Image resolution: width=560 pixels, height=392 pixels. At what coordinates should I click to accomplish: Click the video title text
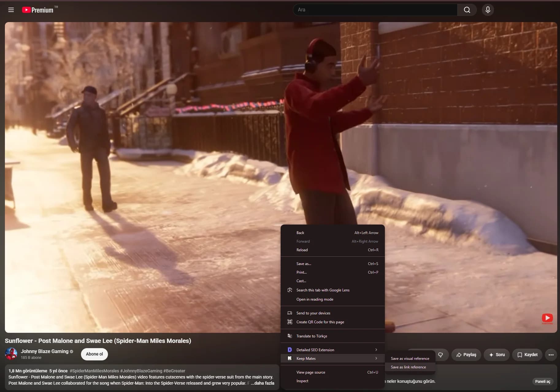point(98,341)
